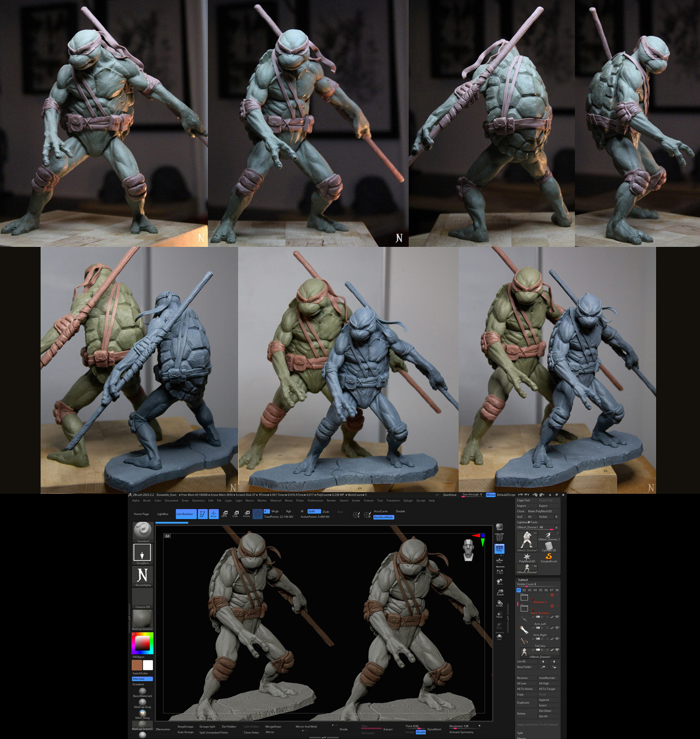This screenshot has width=700, height=739.
Task: Click the brown main color swatch
Action: coord(137,665)
